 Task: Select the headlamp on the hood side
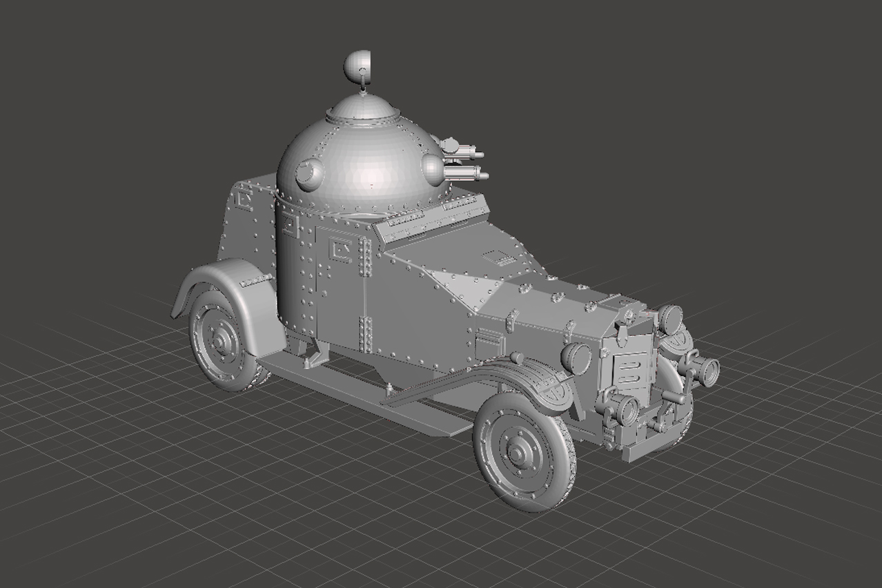pyautogui.click(x=577, y=358)
